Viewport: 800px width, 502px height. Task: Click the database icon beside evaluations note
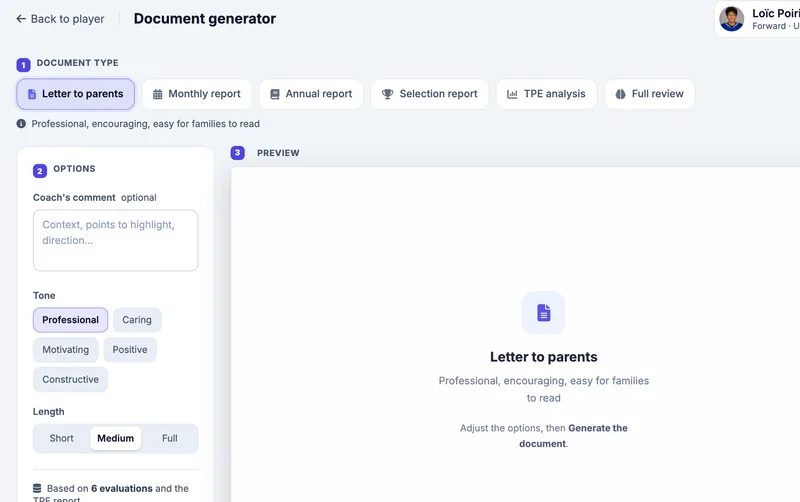(x=37, y=488)
